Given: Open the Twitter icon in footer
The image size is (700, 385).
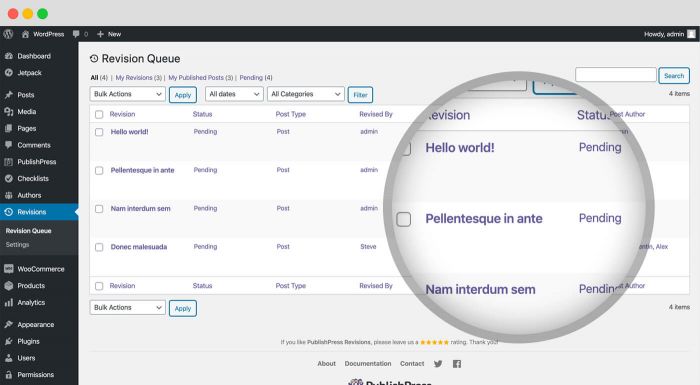Looking at the screenshot, I should (x=438, y=364).
